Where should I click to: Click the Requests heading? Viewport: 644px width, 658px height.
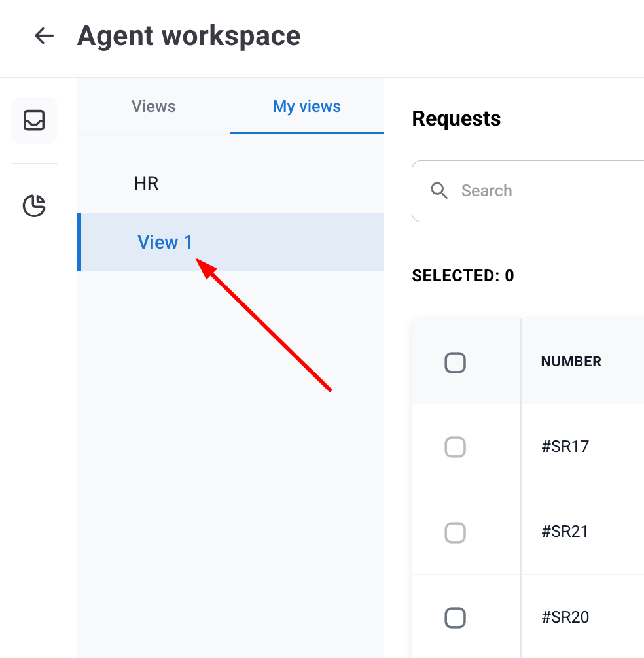[456, 118]
